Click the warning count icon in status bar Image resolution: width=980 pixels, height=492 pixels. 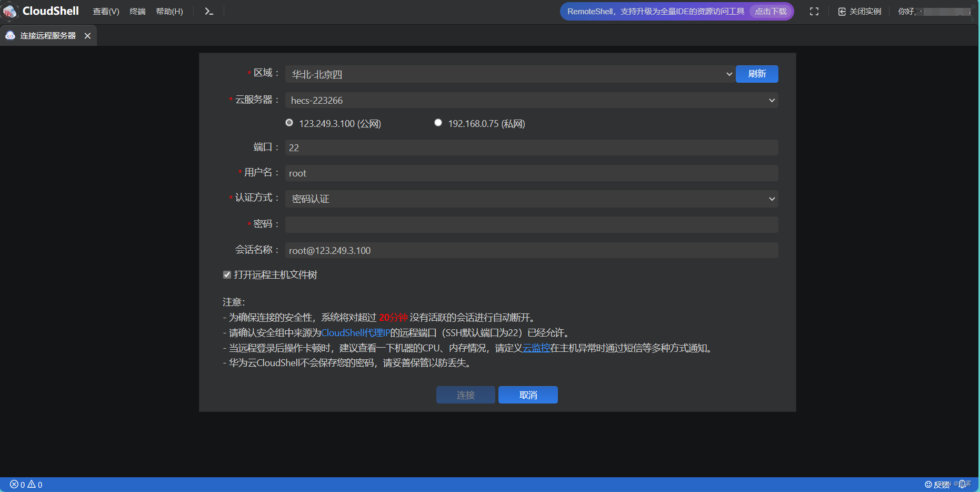[32, 484]
